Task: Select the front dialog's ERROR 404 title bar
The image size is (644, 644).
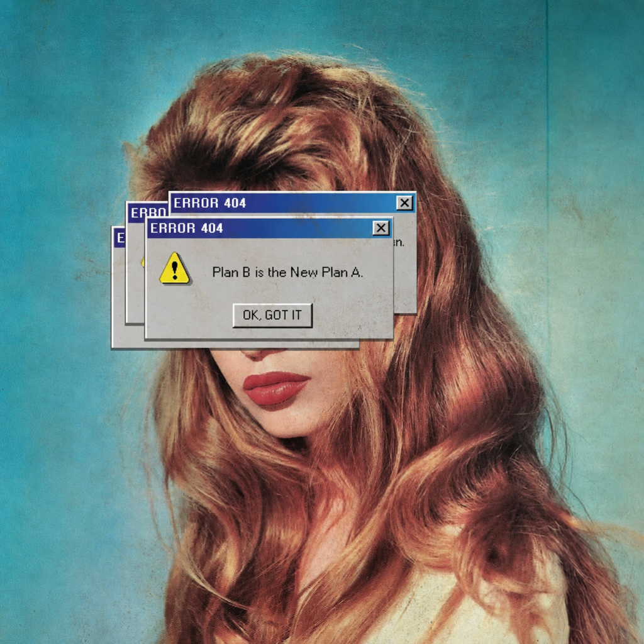Action: pos(269,228)
